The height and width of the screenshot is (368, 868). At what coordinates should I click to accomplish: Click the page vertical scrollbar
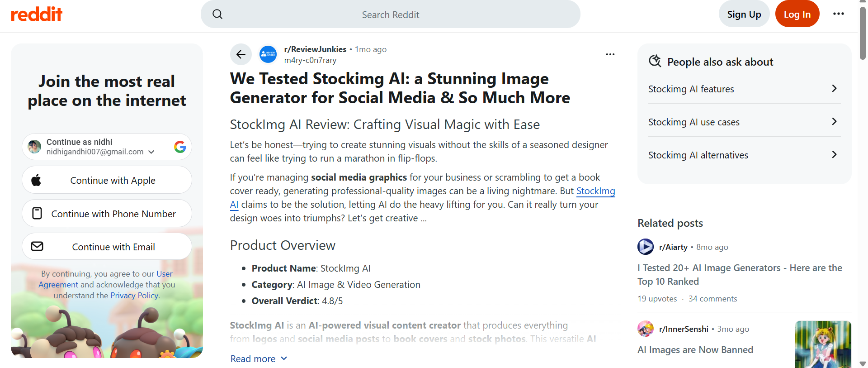click(863, 33)
